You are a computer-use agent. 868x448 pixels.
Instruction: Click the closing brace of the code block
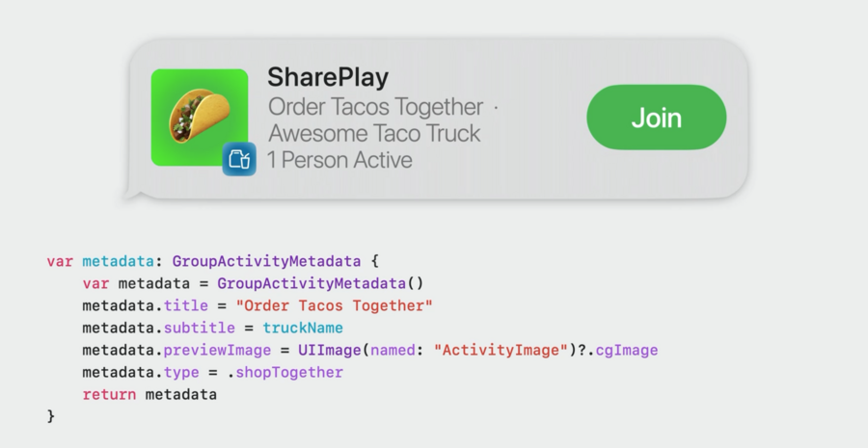(x=51, y=416)
